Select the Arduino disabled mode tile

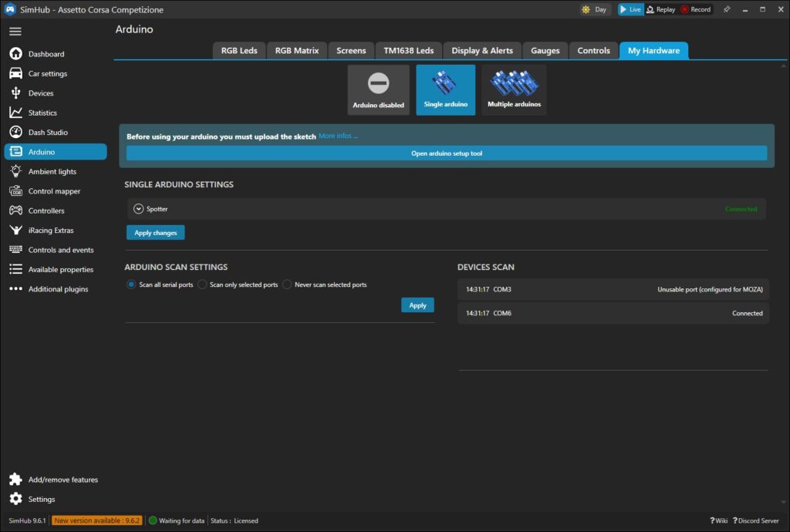378,89
